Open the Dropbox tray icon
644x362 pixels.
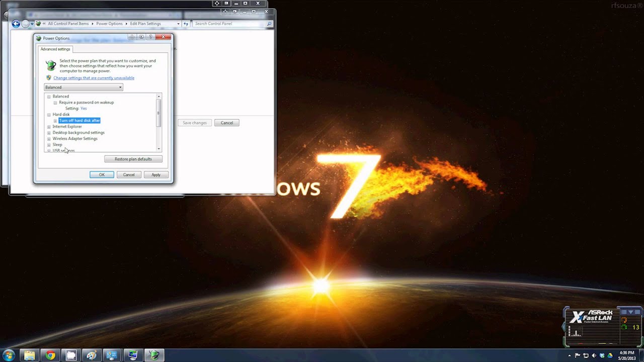pos(602,355)
